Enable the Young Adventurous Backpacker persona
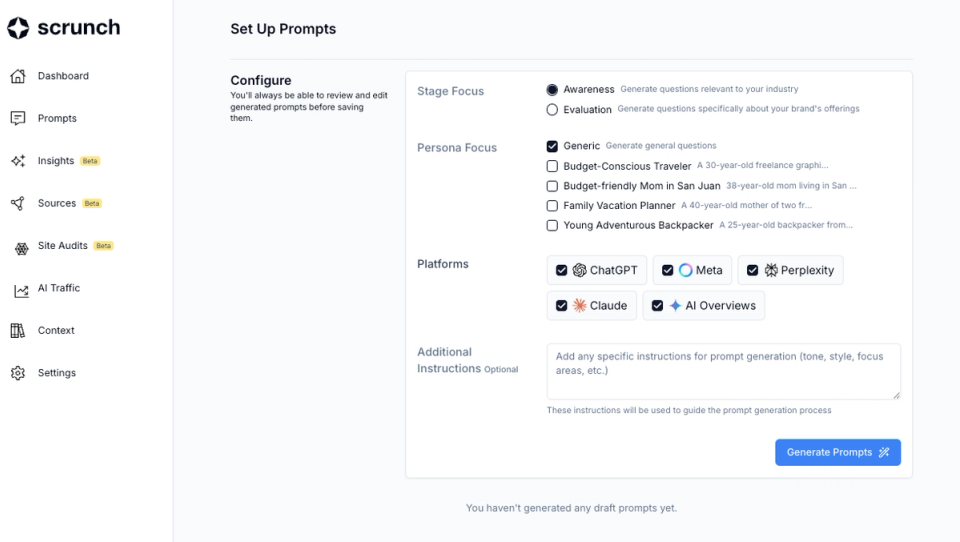Image resolution: width=960 pixels, height=542 pixels. coord(552,225)
